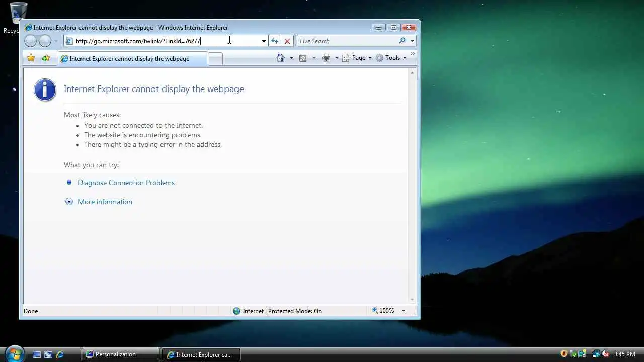644x362 pixels.
Task: Click the Live Search magnifier icon
Action: pos(402,41)
